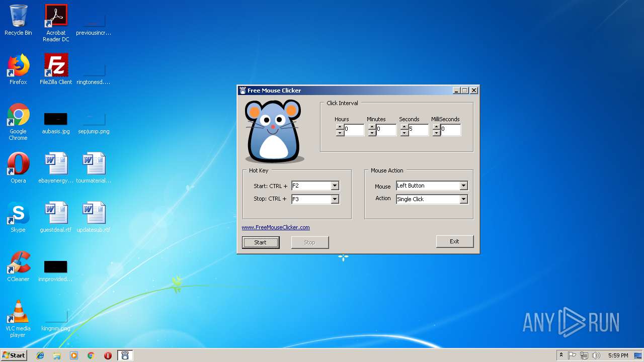Show hidden system tray icons

click(561, 355)
